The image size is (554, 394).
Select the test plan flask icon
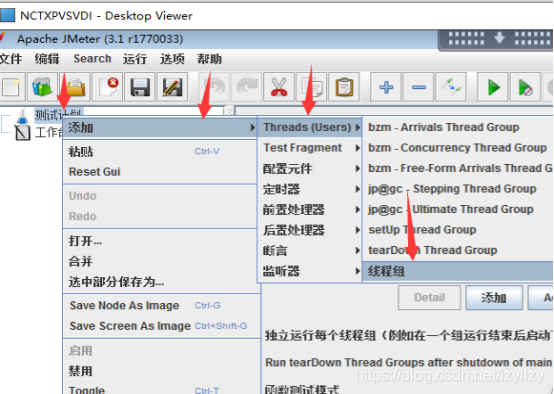(x=23, y=116)
